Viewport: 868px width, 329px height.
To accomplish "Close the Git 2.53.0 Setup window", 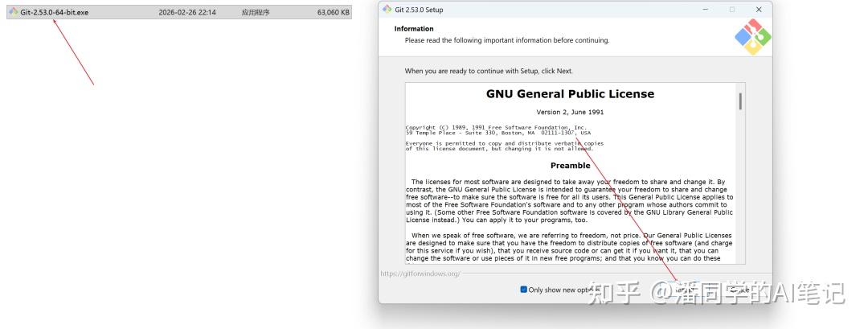I will (x=759, y=10).
